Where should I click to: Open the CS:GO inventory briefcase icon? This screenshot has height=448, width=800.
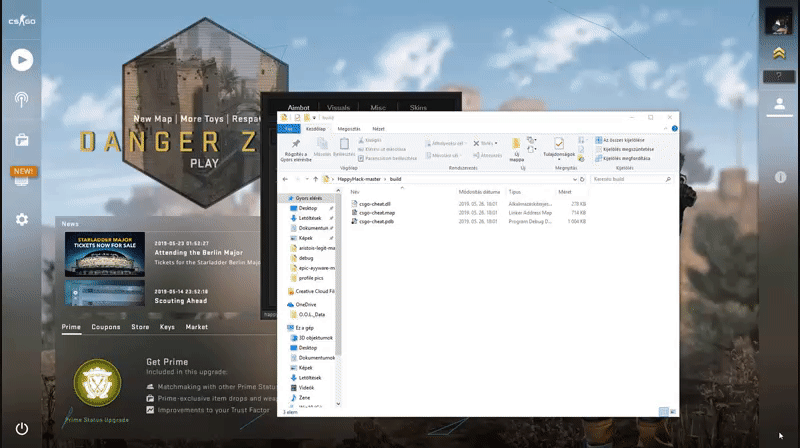pyautogui.click(x=21, y=139)
